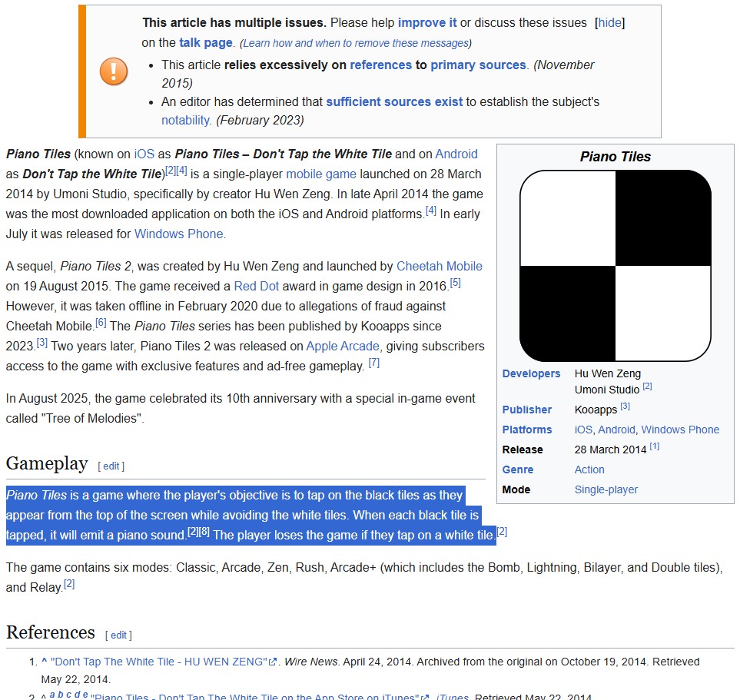740x700 pixels.
Task: Follow the 'references' link in notice
Action: (x=381, y=65)
